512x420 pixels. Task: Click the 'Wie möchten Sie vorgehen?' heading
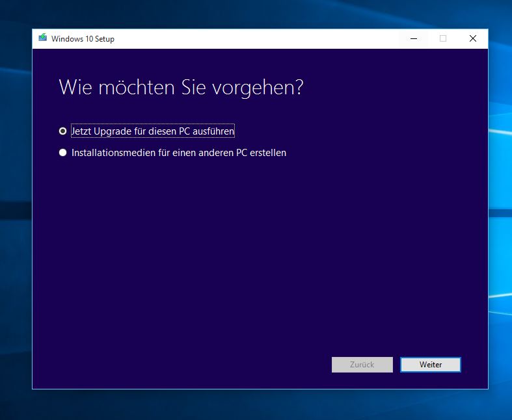point(182,88)
